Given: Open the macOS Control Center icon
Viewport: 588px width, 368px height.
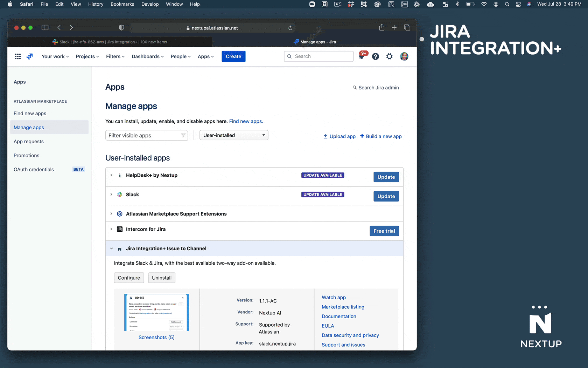Looking at the screenshot, I should [518, 4].
